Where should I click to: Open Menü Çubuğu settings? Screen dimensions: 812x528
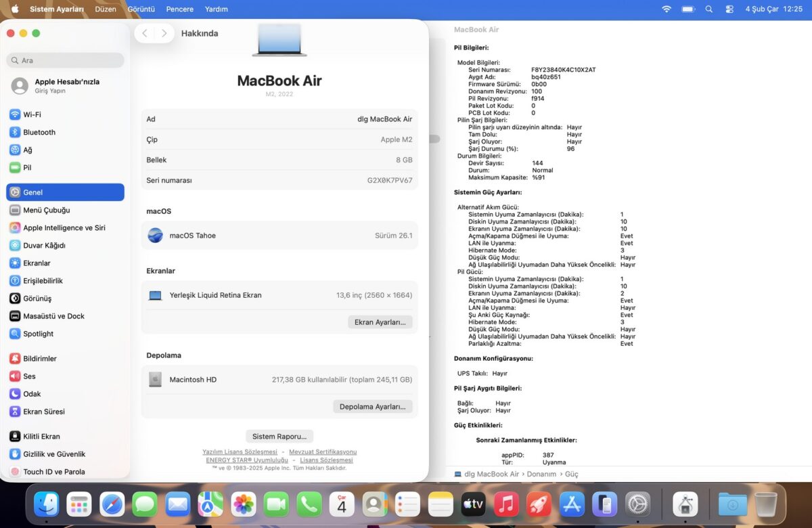pos(65,210)
